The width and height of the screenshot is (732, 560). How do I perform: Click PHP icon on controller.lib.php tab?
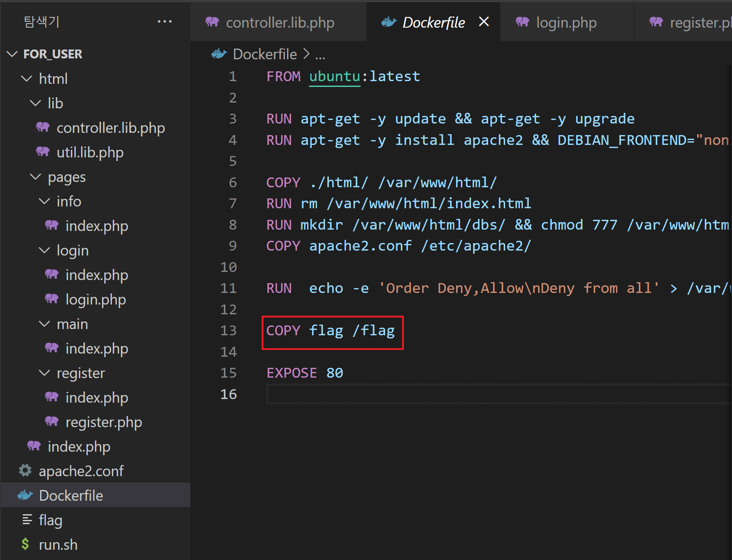pos(212,22)
